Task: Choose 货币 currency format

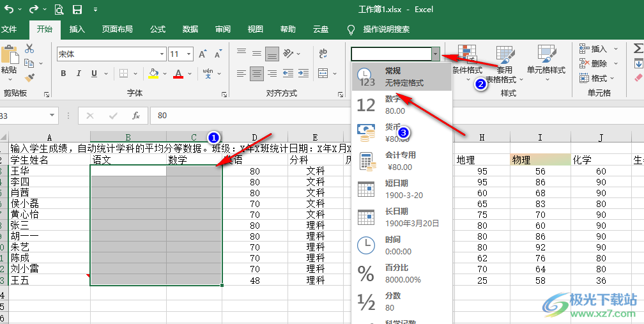Action: coord(402,133)
